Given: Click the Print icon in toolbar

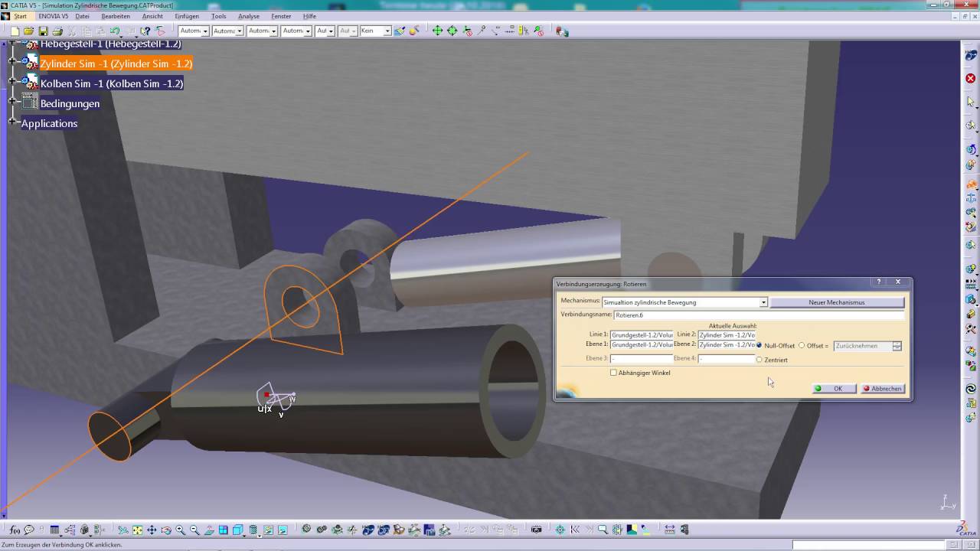Looking at the screenshot, I should pyautogui.click(x=57, y=31).
